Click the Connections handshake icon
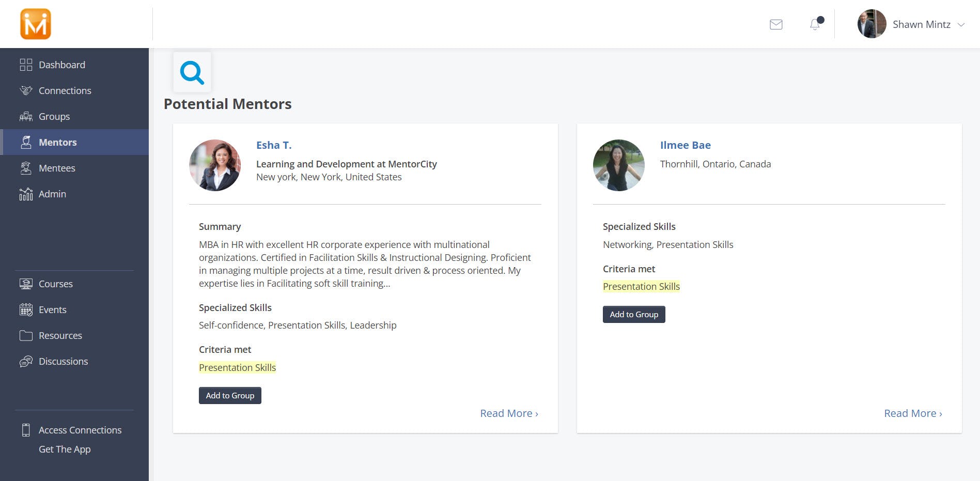 click(x=26, y=90)
